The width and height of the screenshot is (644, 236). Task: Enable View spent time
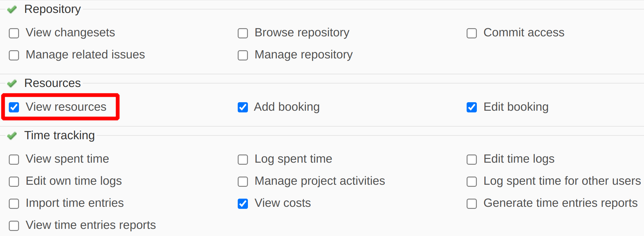(14, 160)
